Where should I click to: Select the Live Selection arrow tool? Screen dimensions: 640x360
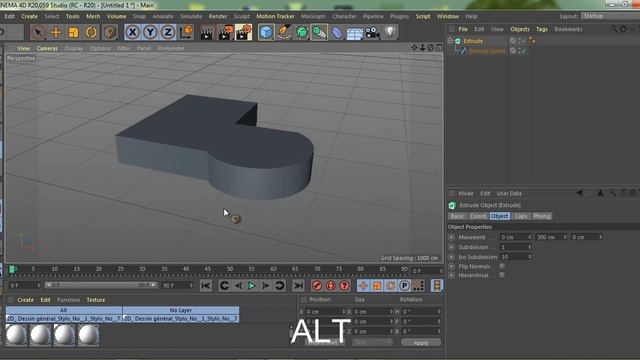tap(38, 32)
